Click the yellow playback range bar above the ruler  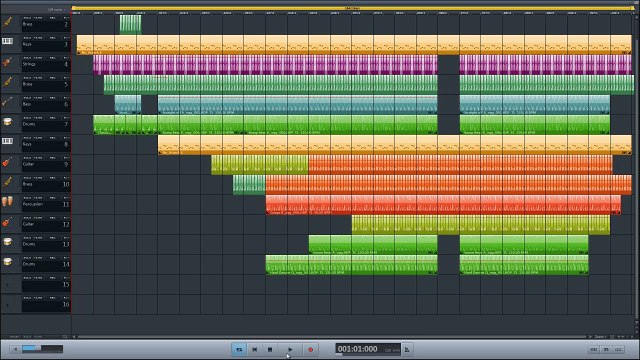click(x=353, y=8)
